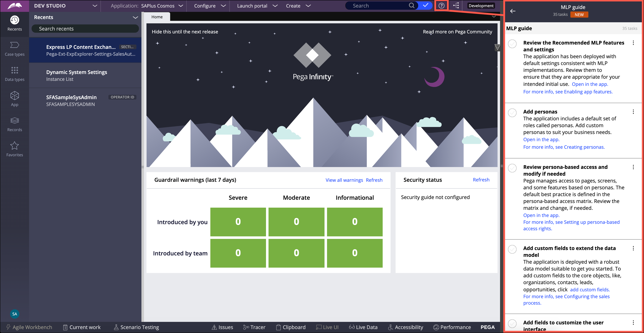The width and height of the screenshot is (644, 333).
Task: Open the help question-mark icon
Action: click(x=442, y=6)
